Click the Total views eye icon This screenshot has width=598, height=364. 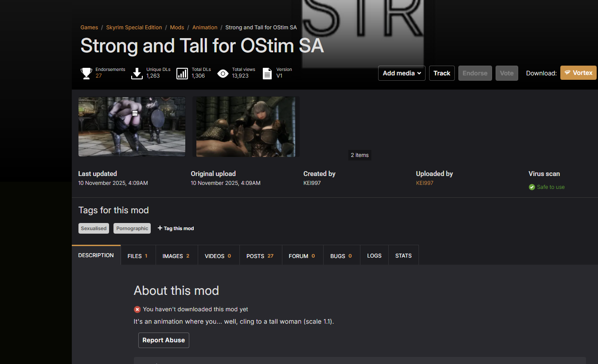point(223,74)
